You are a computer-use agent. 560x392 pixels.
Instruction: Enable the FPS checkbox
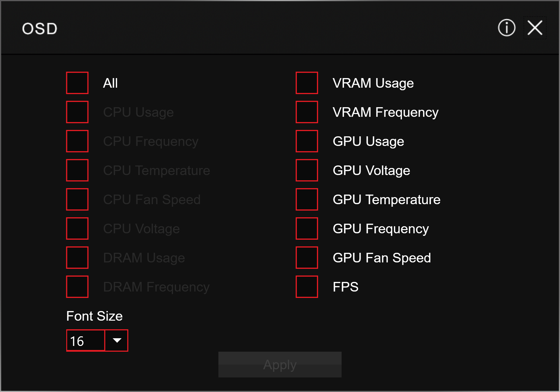click(307, 287)
